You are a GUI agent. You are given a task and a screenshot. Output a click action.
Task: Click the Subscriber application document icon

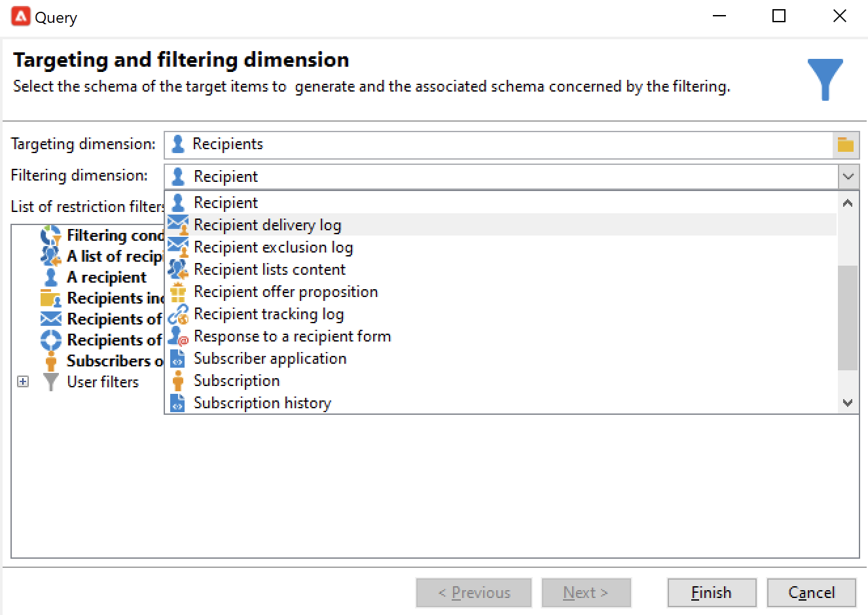[x=178, y=359]
